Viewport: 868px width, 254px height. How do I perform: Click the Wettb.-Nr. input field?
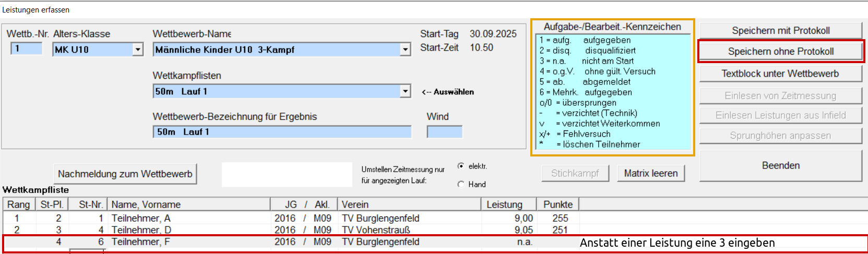(x=26, y=49)
